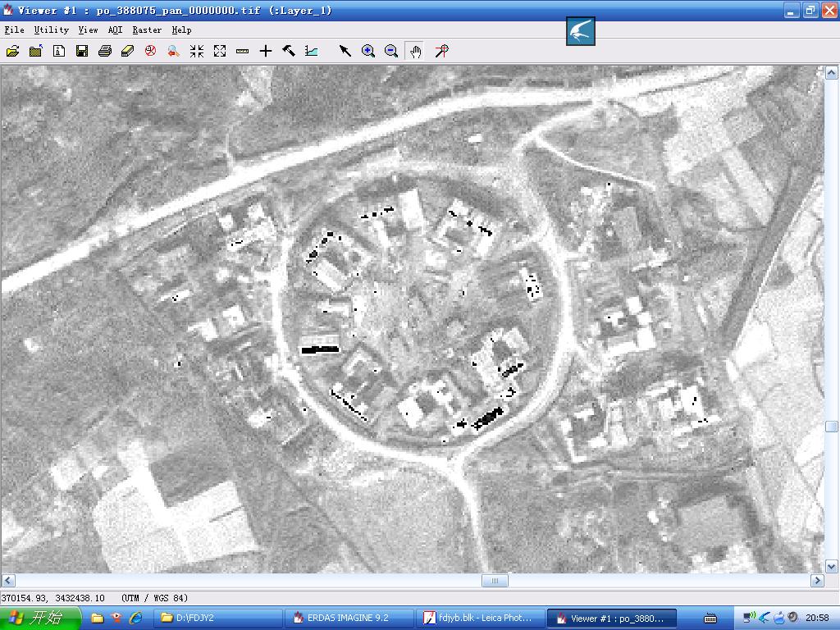Screen dimensions: 840x630
Task: Click the vertical scrollbar up arrow
Action: click(832, 73)
